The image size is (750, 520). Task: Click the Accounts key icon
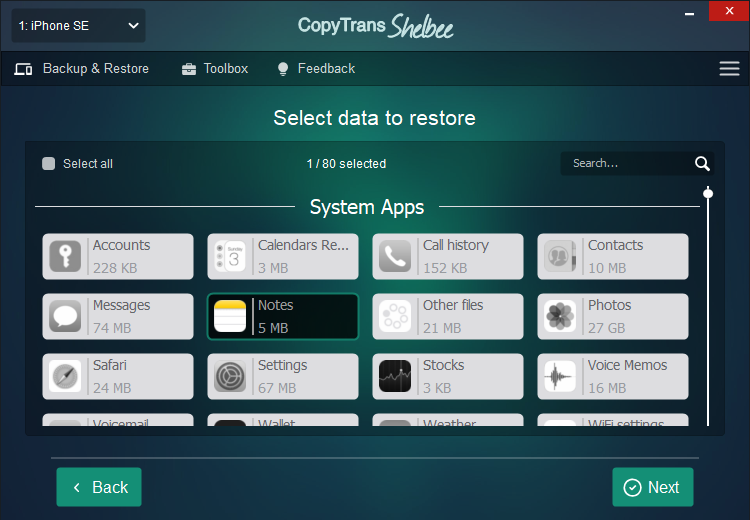tap(65, 256)
